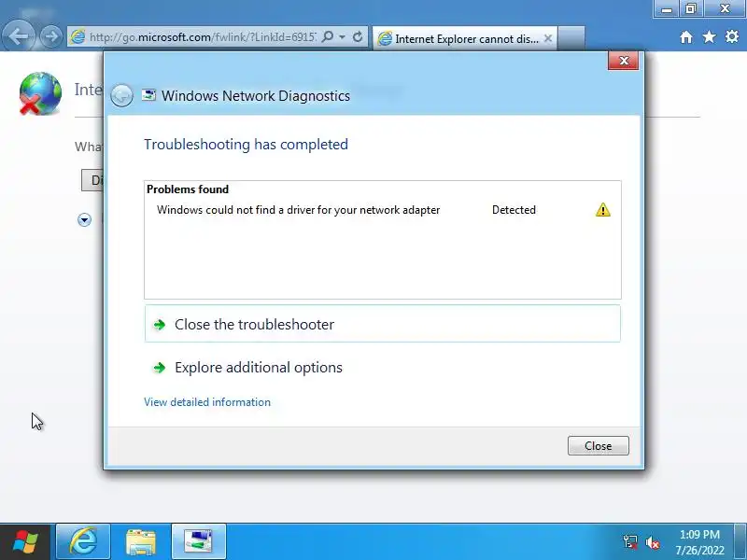Viewport: 747px width, 560px height.
Task: Choose 'Close the troubleshooter' option
Action: (383, 324)
